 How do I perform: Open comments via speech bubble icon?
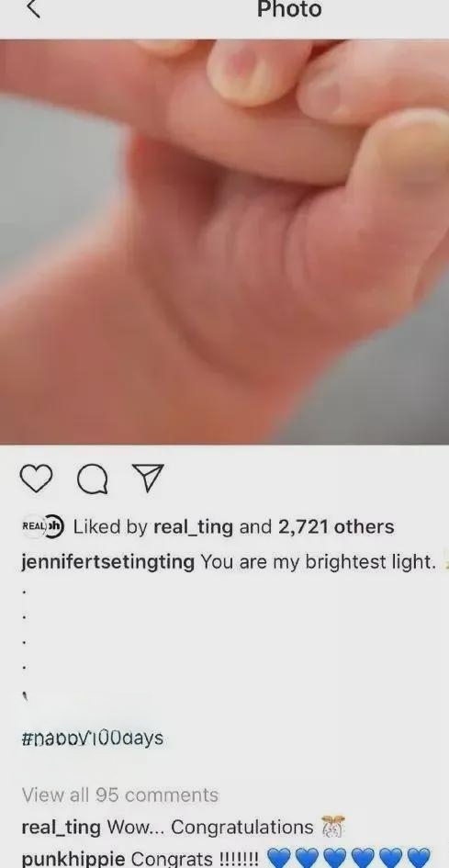93,479
